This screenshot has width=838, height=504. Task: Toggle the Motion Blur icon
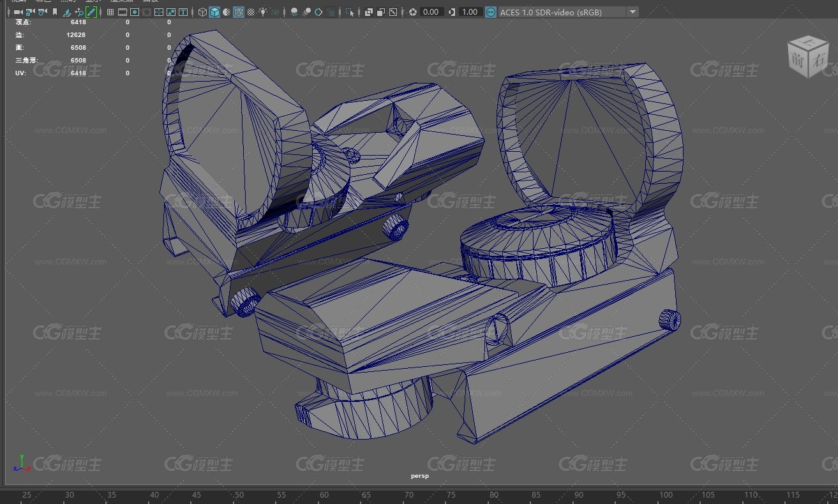306,12
